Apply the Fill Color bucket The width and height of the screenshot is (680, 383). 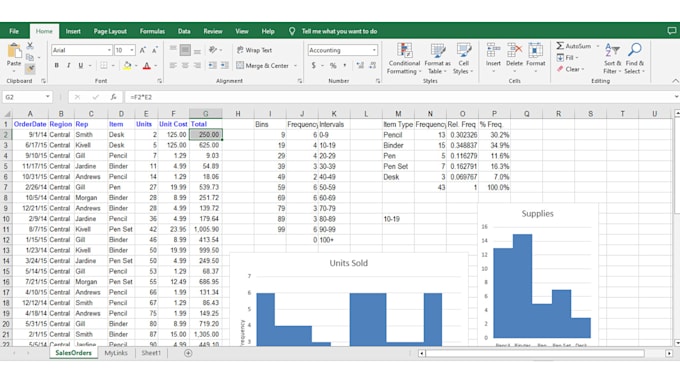click(127, 65)
